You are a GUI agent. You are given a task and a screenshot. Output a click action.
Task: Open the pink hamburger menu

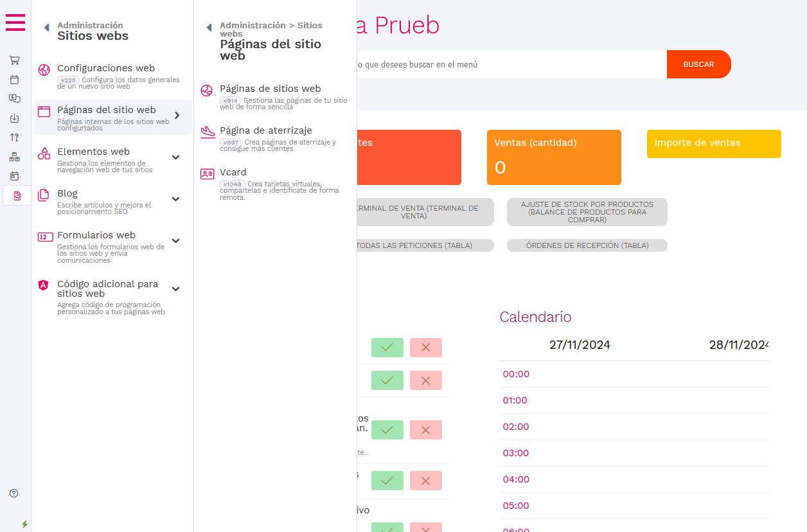[15, 22]
